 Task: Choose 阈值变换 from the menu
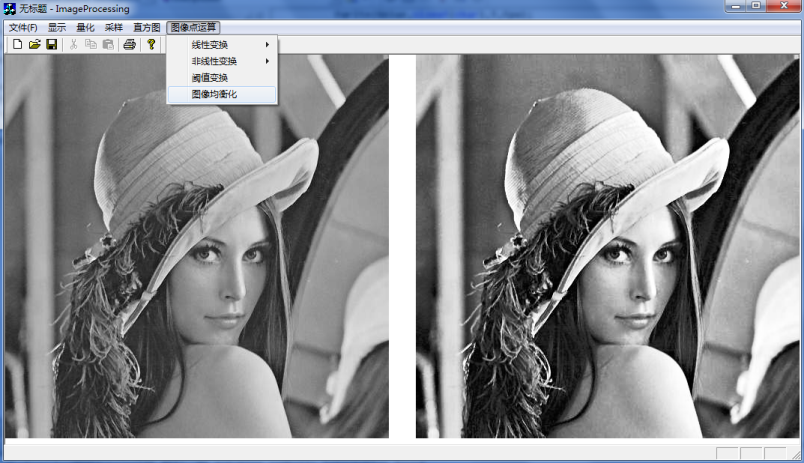tap(222, 78)
